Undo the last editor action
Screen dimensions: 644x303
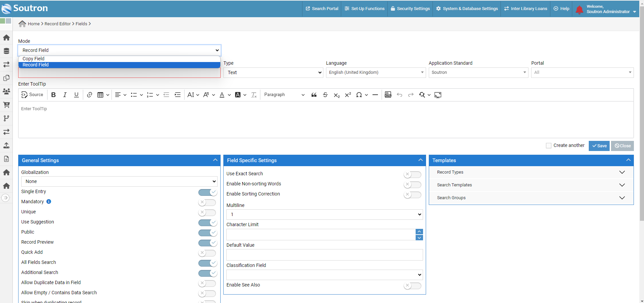click(399, 95)
